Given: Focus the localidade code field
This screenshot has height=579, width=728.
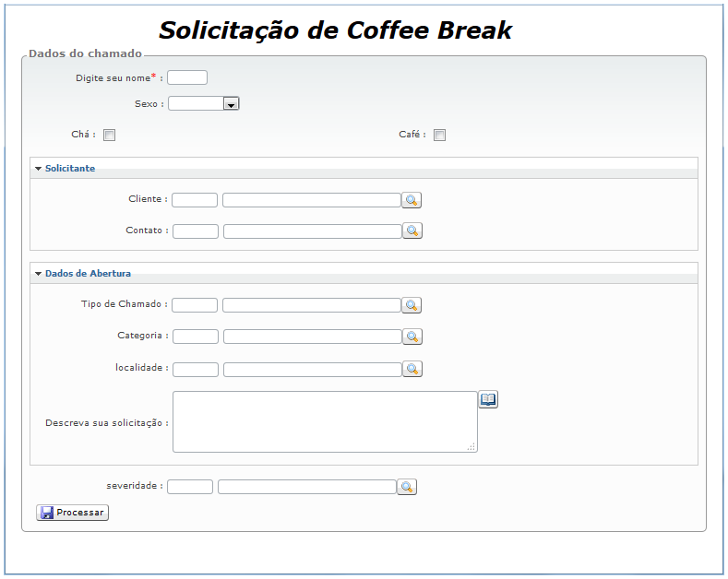Looking at the screenshot, I should coord(196,370).
